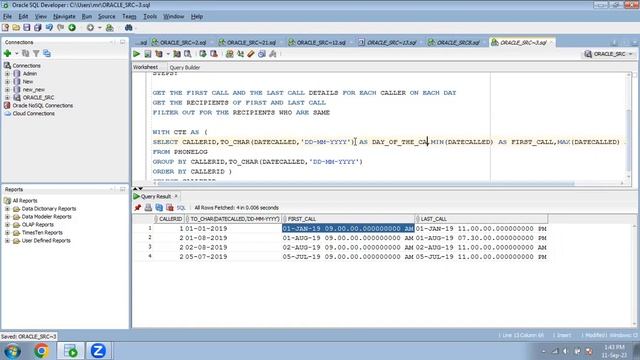Open the Explain Plan dropdown arrow
Image resolution: width=640 pixels, height=360 pixels.
pyautogui.click(x=168, y=54)
